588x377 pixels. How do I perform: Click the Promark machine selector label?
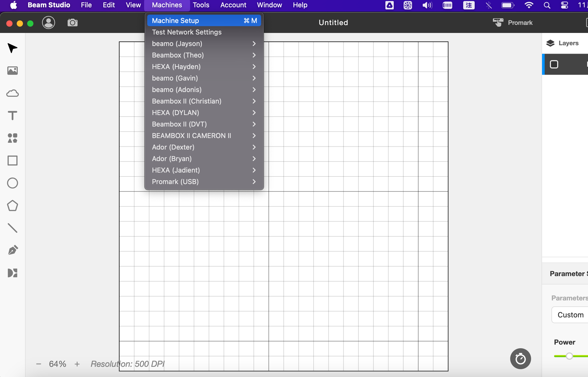pos(520,23)
